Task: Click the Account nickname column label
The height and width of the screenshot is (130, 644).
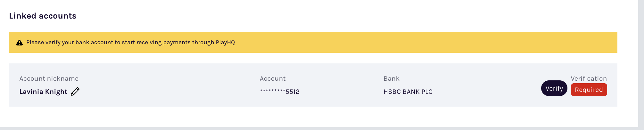Action: tap(49, 78)
